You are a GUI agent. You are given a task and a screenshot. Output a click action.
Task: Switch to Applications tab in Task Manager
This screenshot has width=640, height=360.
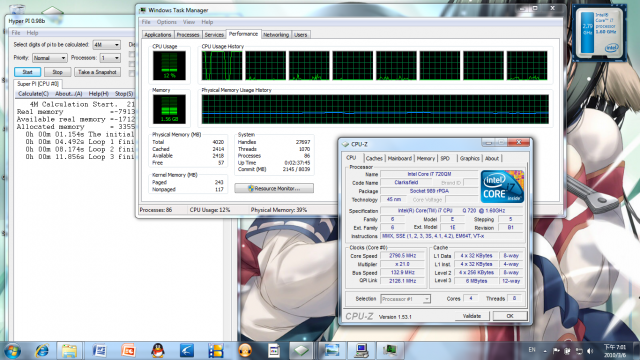(x=158, y=35)
